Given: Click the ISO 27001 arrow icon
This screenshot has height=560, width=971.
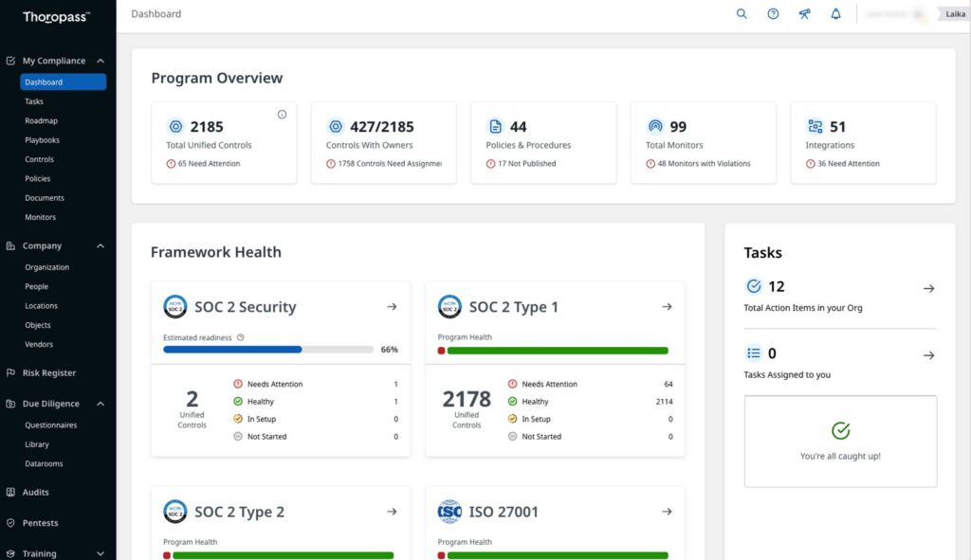Looking at the screenshot, I should (x=667, y=512).
